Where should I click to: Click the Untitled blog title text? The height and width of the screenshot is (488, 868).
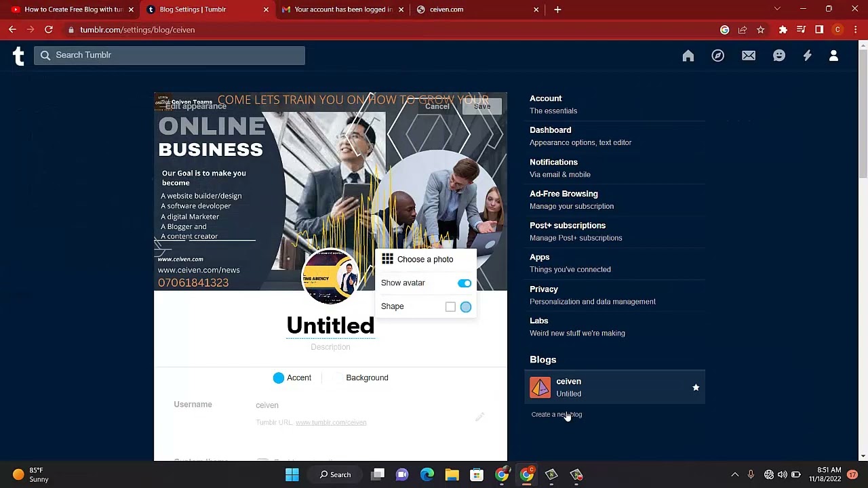click(x=330, y=326)
